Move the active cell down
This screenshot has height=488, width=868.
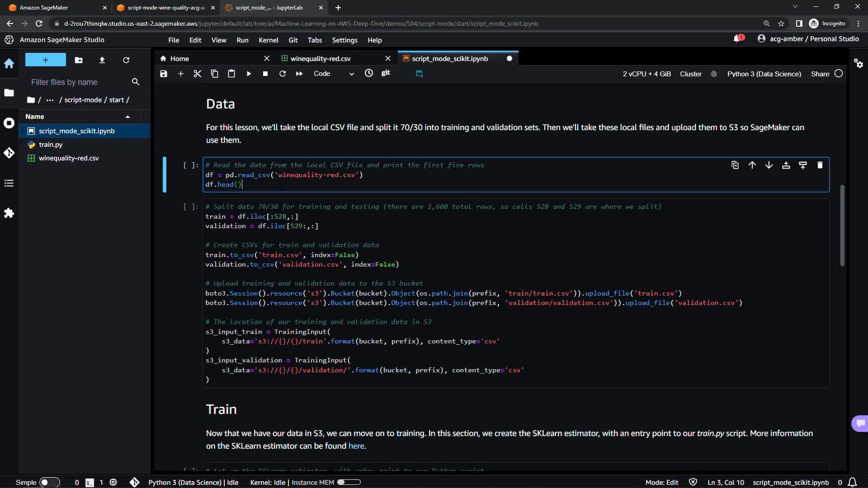769,165
